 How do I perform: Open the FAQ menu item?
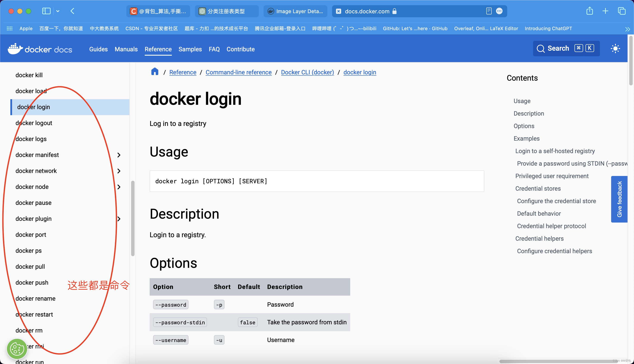214,49
